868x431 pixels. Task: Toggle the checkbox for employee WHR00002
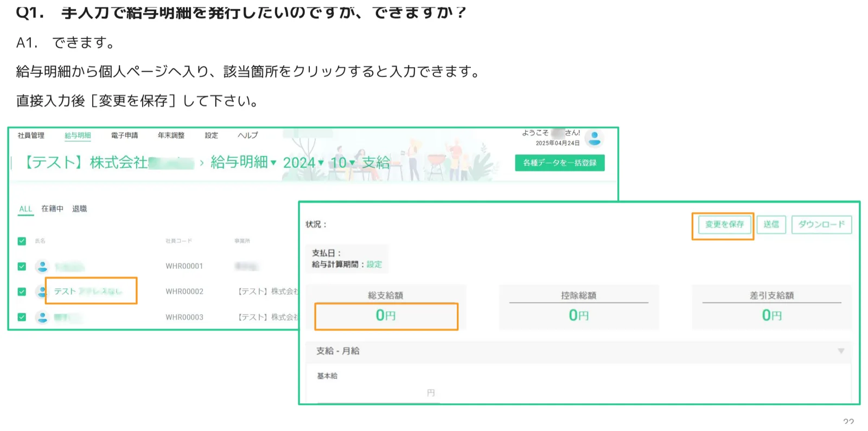coord(22,292)
